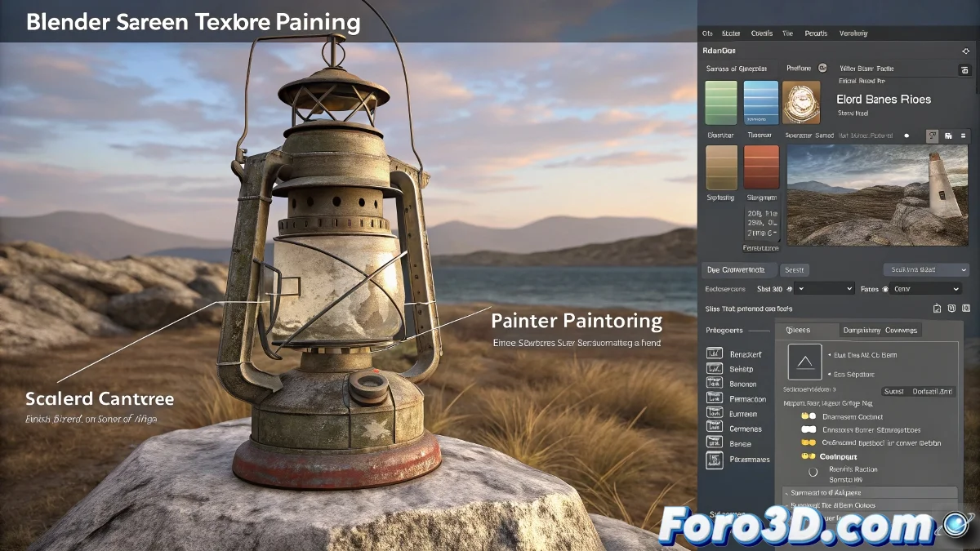Image resolution: width=980 pixels, height=551 pixels.
Task: Open the Porotis menu
Action: 815,33
